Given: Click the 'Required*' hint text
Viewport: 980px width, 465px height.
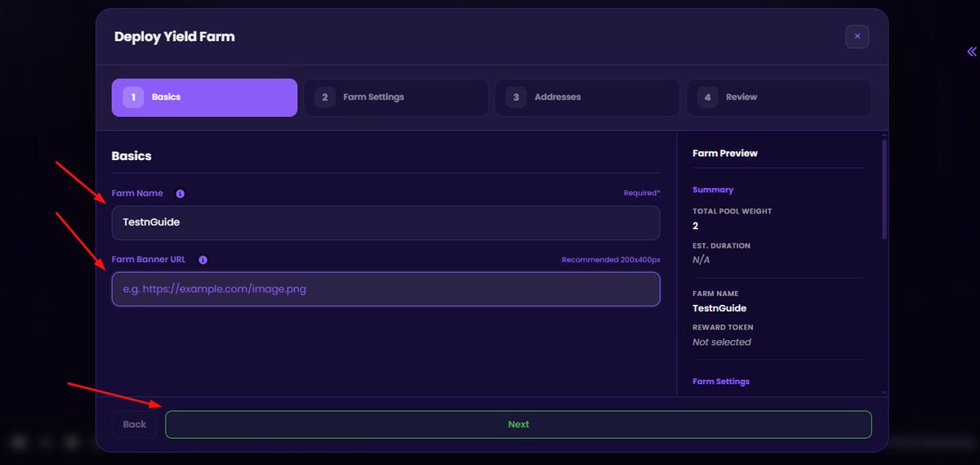Looking at the screenshot, I should click(642, 194).
